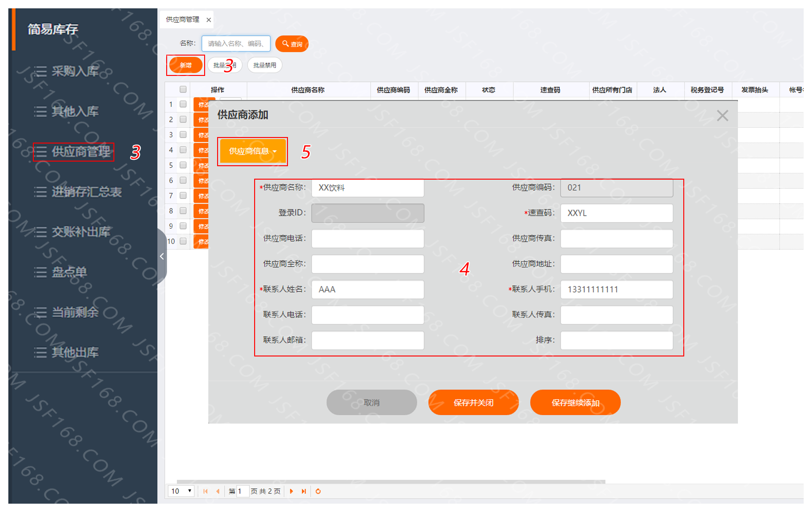Click the 查询 search button
Viewport: 812px width, 512px height.
click(x=292, y=44)
